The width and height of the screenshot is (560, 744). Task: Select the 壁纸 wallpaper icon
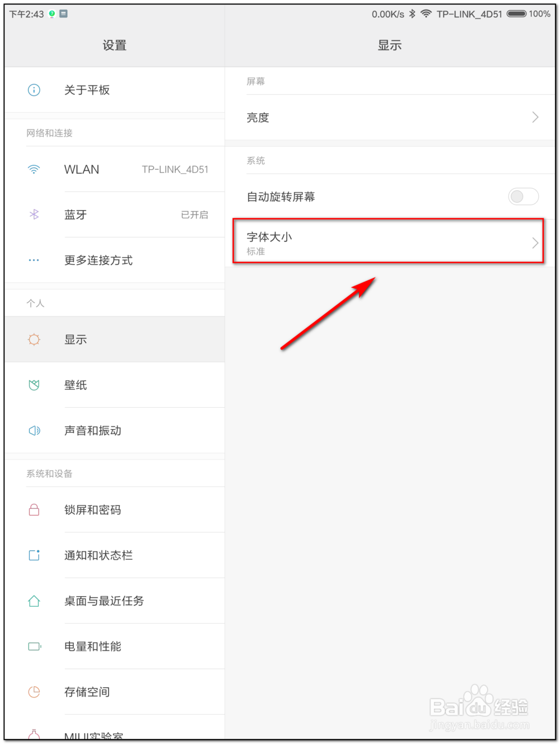(34, 385)
